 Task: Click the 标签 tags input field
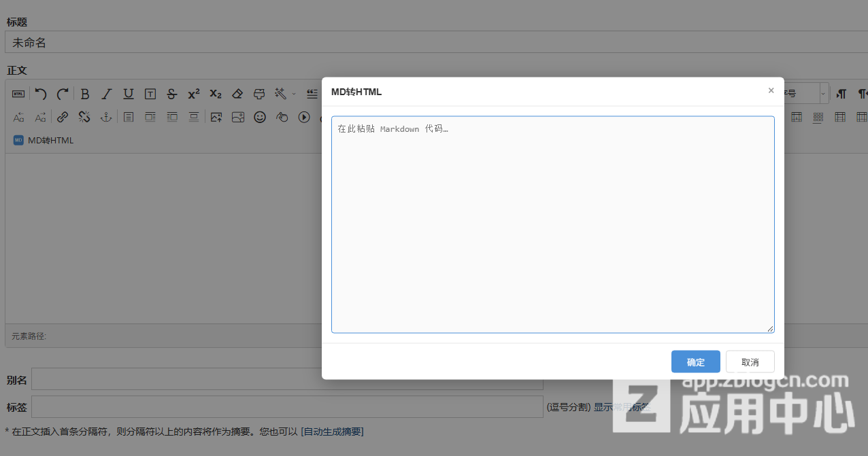coord(287,407)
